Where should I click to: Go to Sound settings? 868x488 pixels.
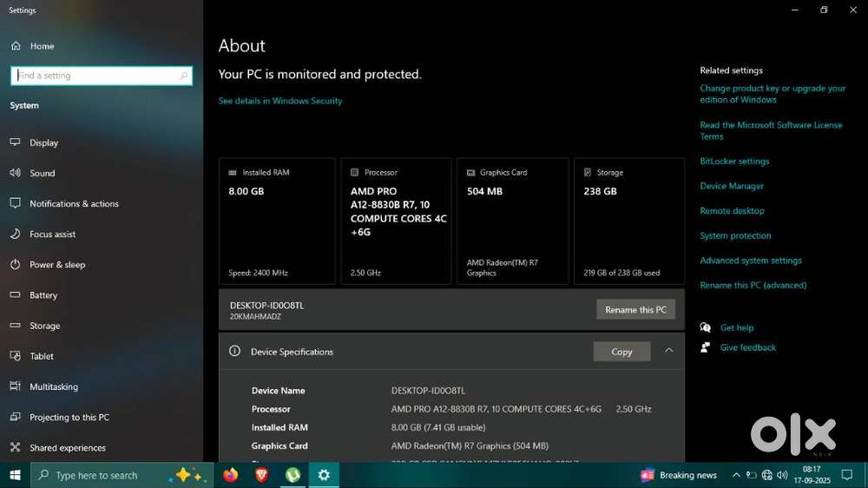[x=42, y=173]
